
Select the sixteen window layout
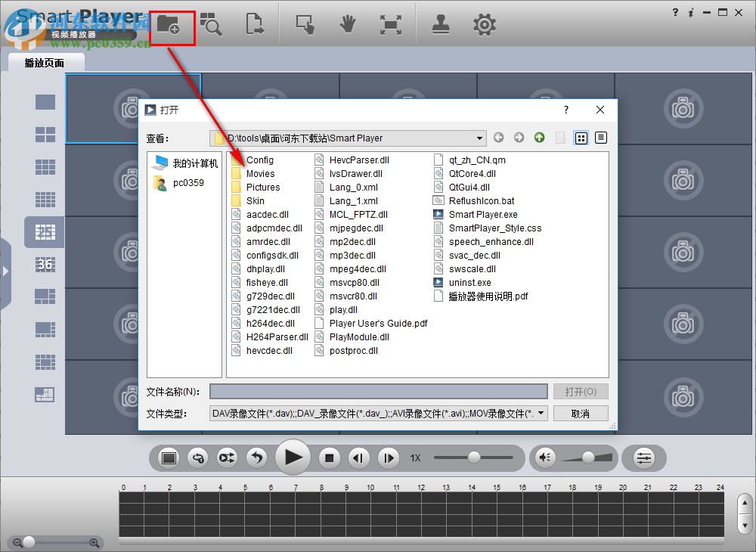[45, 199]
